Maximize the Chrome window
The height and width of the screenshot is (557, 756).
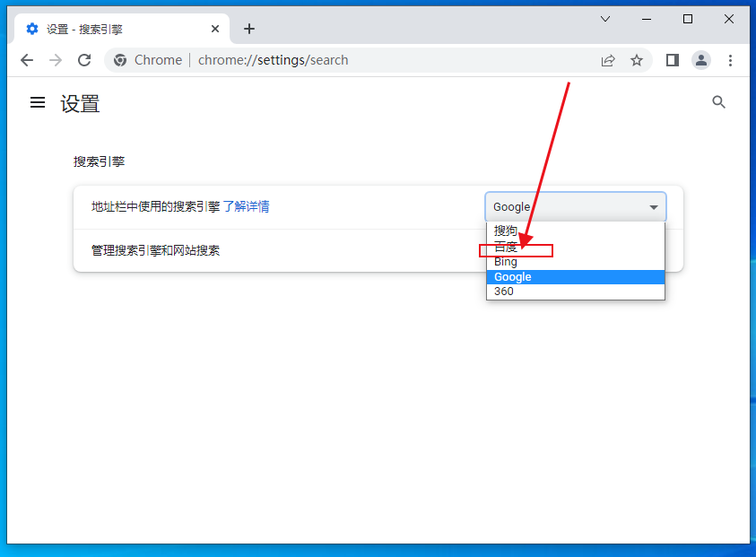point(688,20)
